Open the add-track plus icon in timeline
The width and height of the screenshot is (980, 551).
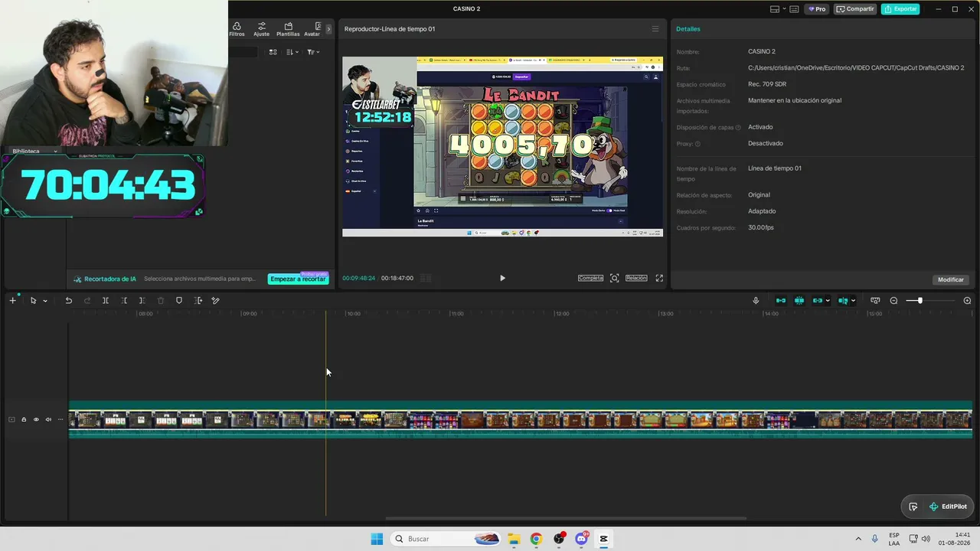click(12, 301)
